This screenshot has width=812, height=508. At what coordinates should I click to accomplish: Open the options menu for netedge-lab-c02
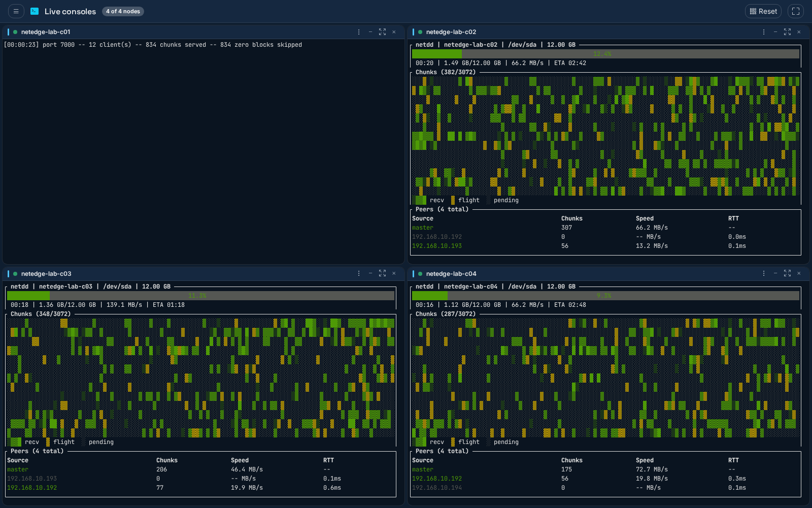764,32
